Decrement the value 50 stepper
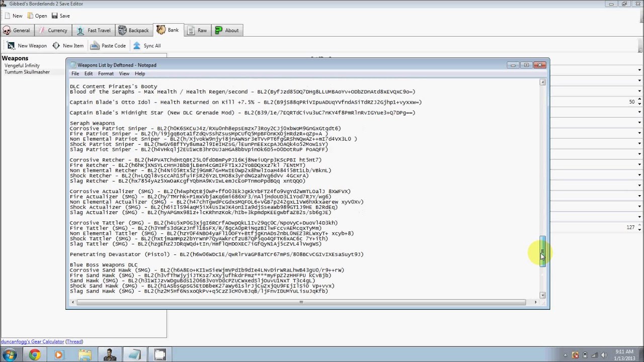The height and width of the screenshot is (362, 644). [639, 104]
